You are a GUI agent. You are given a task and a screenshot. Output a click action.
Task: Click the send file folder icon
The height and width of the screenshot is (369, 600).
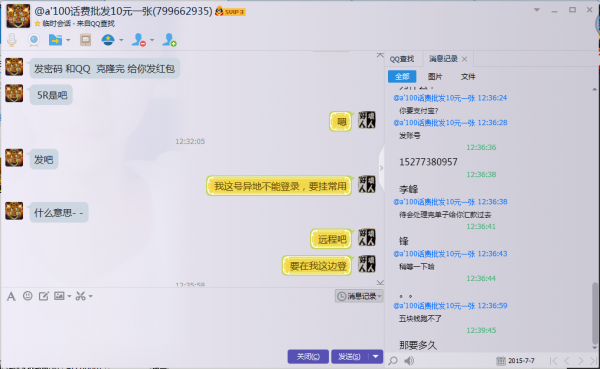(x=55, y=40)
